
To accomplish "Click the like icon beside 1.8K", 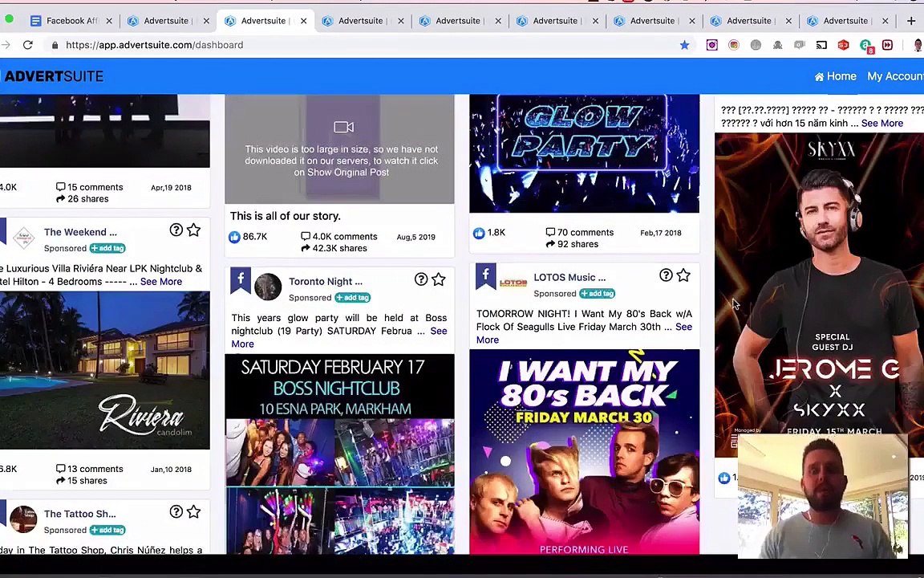I will [x=479, y=233].
